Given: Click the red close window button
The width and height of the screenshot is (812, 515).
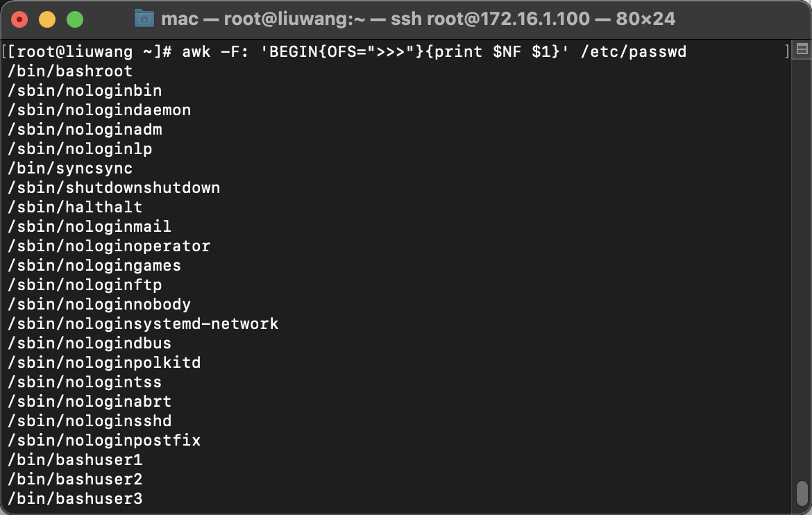Looking at the screenshot, I should coord(19,19).
